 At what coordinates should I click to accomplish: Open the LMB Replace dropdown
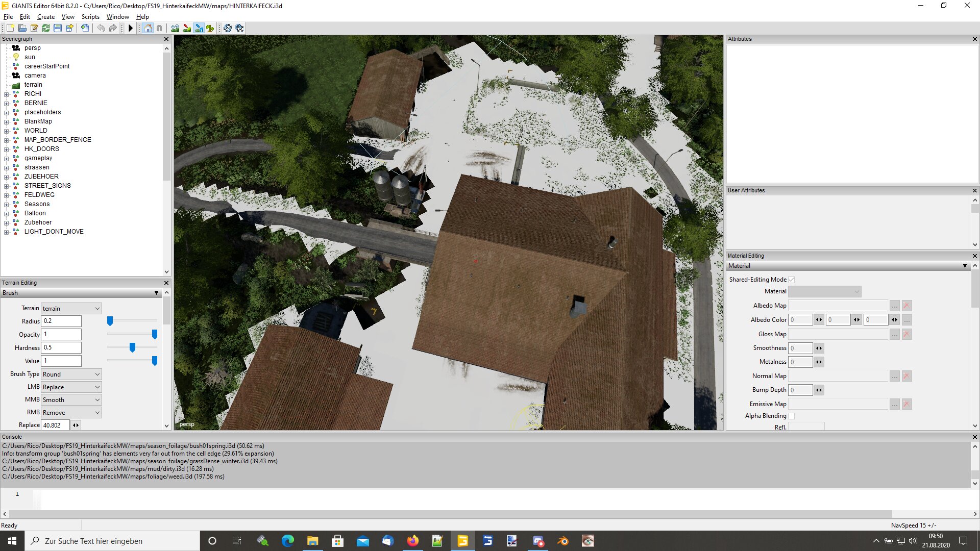pos(71,387)
